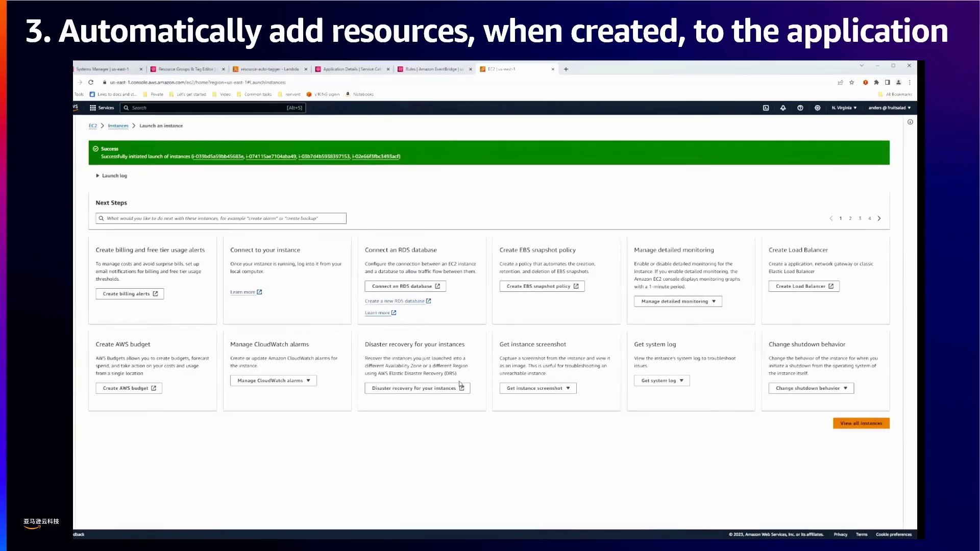Open the info panel icon at right edge
This screenshot has width=980, height=551.
pos(910,122)
